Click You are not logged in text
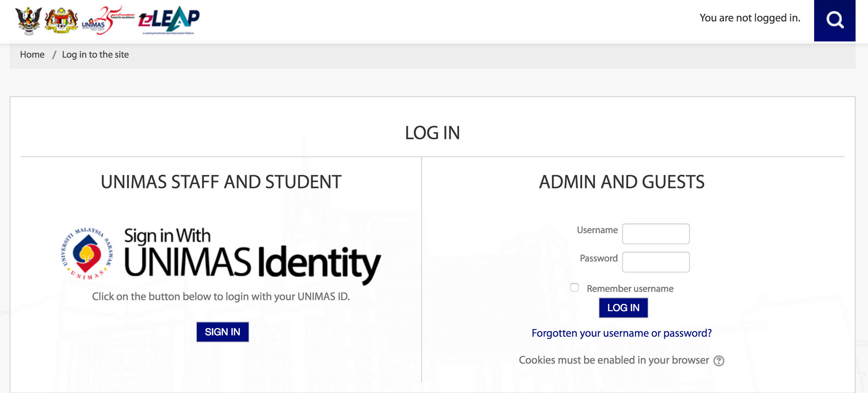 pyautogui.click(x=750, y=18)
